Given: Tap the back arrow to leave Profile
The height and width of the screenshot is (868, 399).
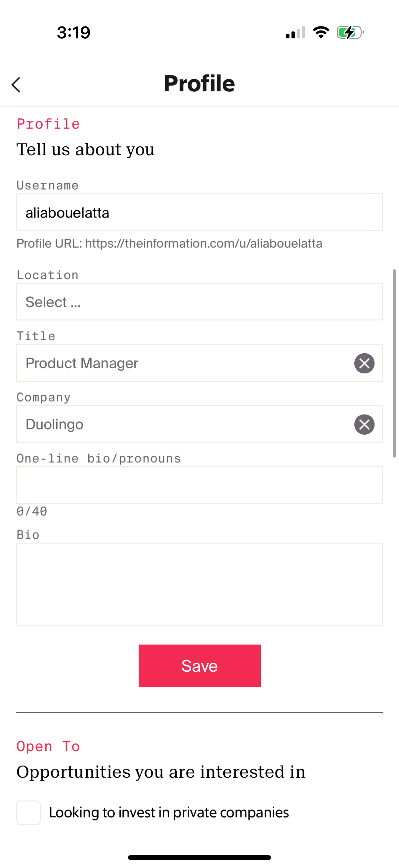Looking at the screenshot, I should [16, 85].
